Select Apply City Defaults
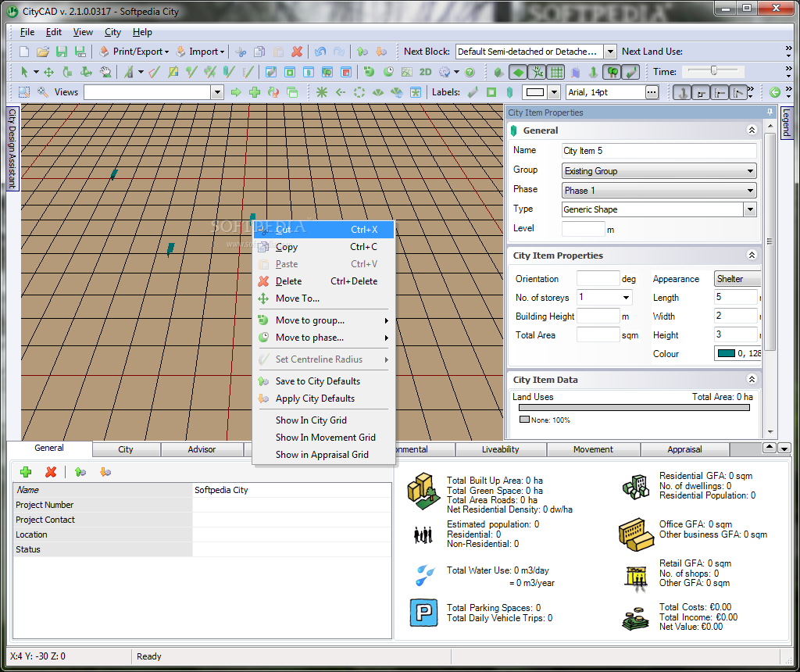800x672 pixels. coord(324,399)
